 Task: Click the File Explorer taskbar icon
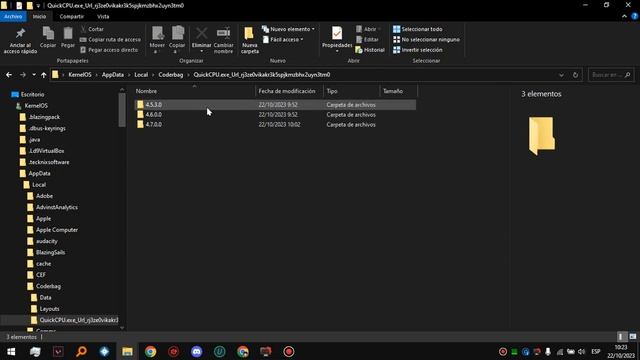tap(127, 351)
